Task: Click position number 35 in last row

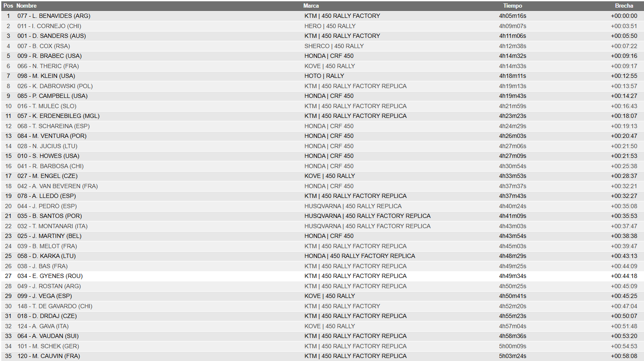Action: tap(8, 356)
